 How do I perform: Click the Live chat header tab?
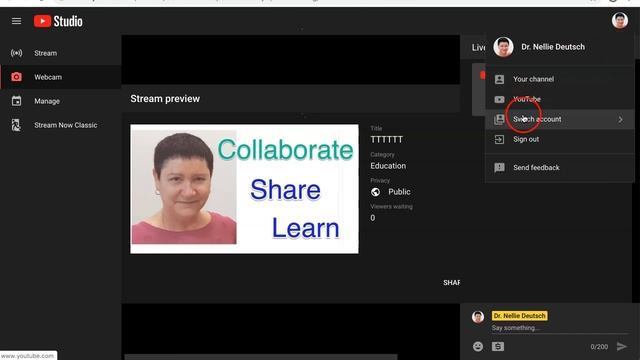pos(478,48)
